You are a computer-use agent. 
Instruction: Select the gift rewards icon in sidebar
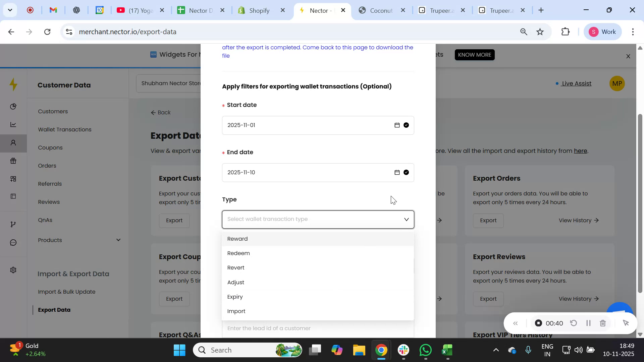tap(13, 161)
